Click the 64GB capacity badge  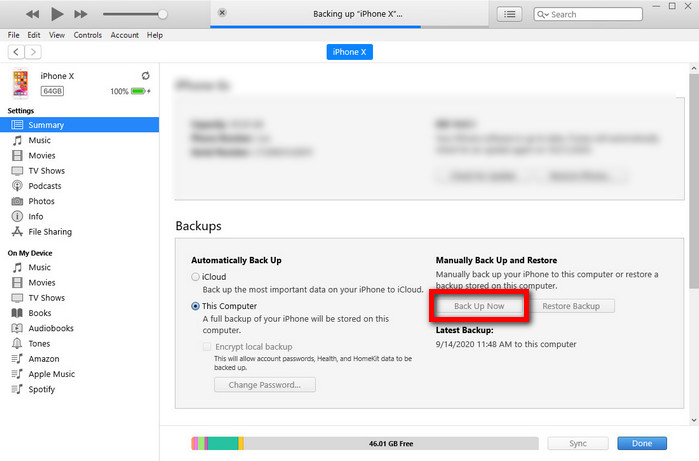pyautogui.click(x=52, y=91)
